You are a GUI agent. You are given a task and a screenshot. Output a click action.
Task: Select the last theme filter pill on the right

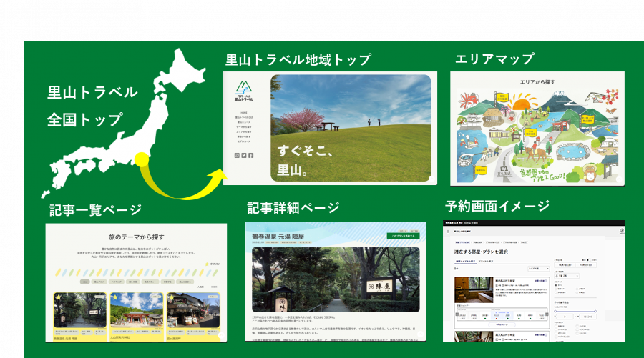tap(185, 282)
